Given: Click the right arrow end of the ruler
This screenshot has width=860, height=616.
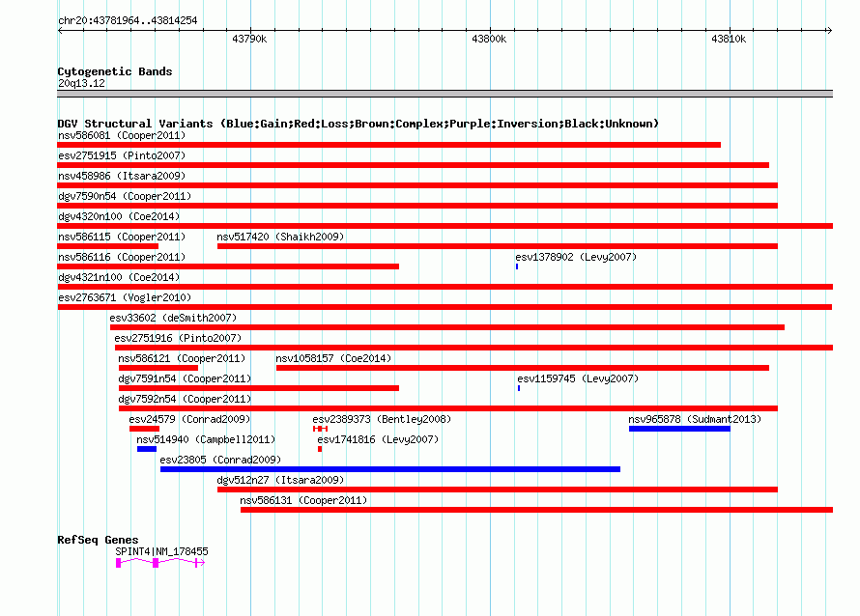Looking at the screenshot, I should point(830,30).
